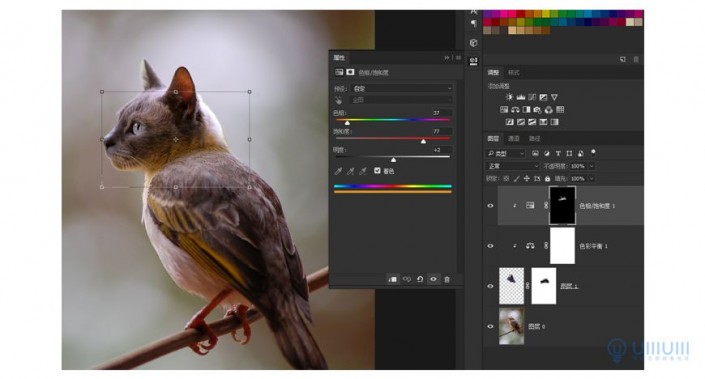Image resolution: width=705 pixels, height=379 pixels.
Task: Add a Brightness/Contrast adjustment (sun icon)
Action: pyautogui.click(x=509, y=97)
